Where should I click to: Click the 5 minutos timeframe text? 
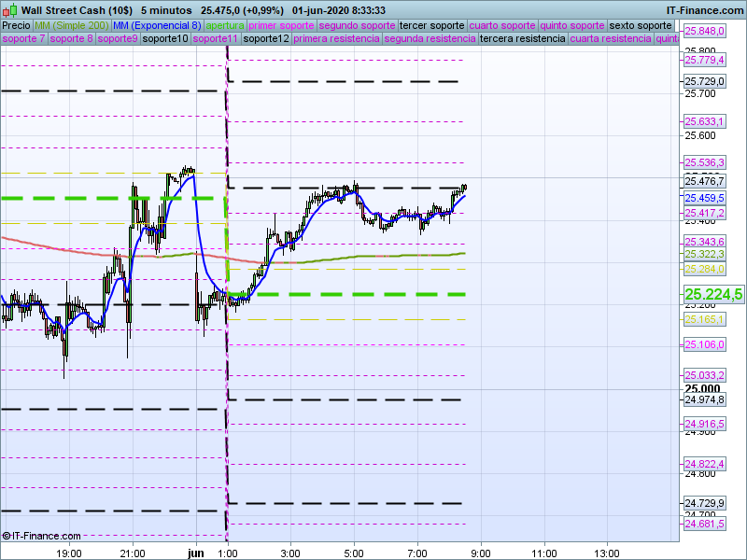point(166,10)
